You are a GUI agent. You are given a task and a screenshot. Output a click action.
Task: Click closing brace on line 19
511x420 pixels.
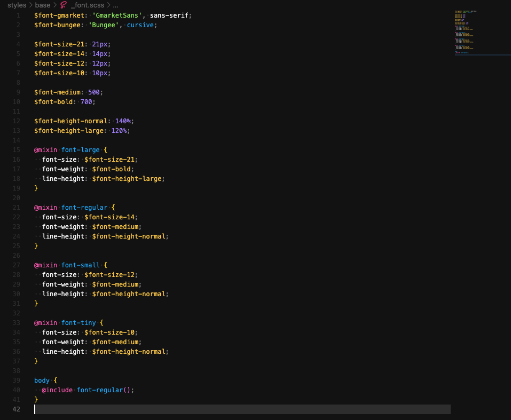(x=36, y=188)
